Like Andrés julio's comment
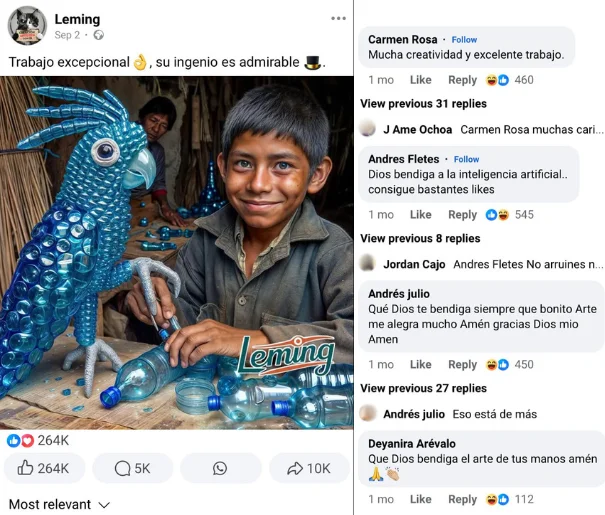 click(420, 365)
